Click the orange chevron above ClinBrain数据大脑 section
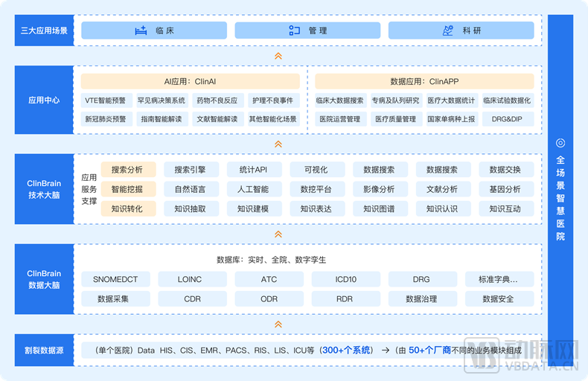 278,234
